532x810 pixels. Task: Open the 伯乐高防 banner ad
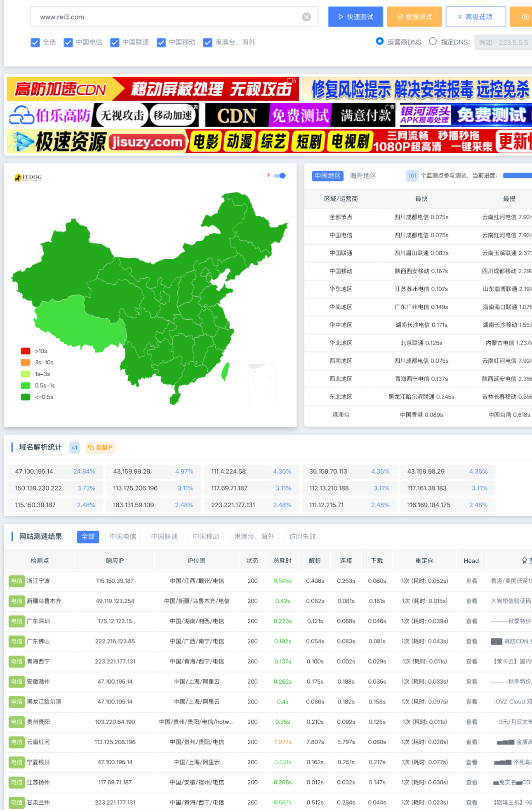tap(103, 115)
